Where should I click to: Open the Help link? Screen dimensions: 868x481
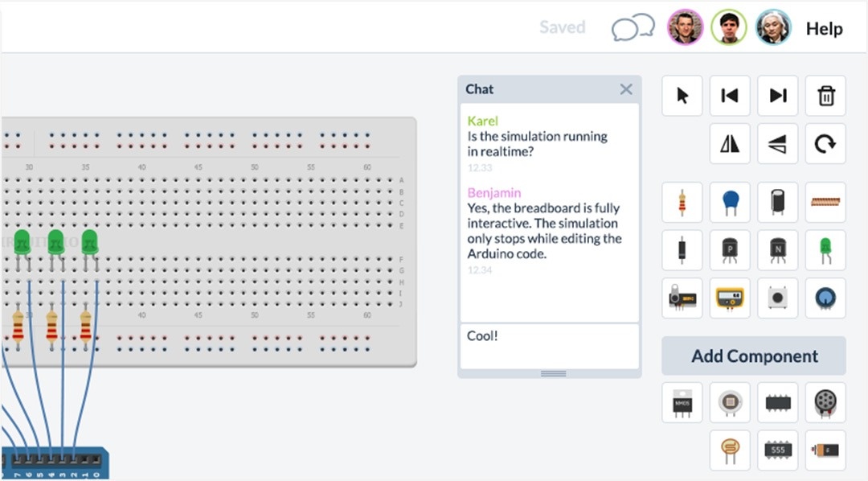point(824,29)
